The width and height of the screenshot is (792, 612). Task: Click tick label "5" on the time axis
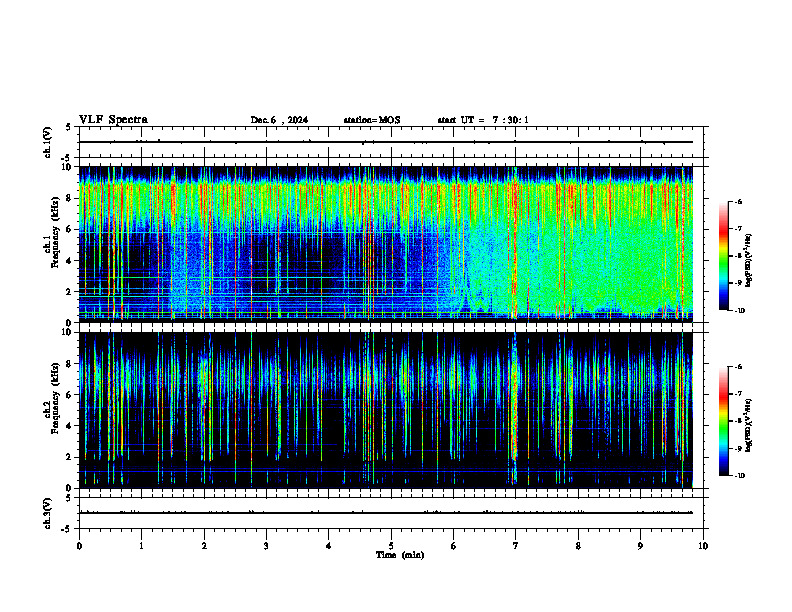[391, 546]
